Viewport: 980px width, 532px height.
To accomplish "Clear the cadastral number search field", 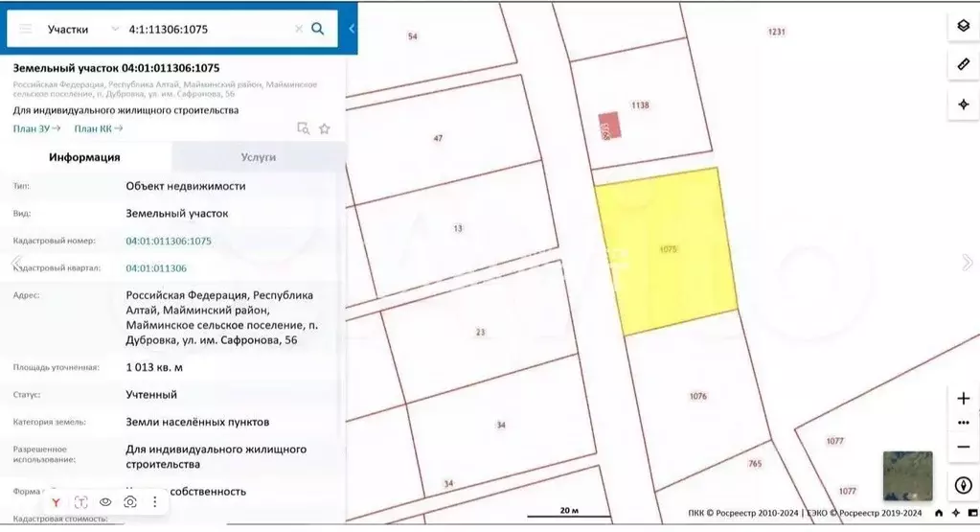I will (x=299, y=29).
